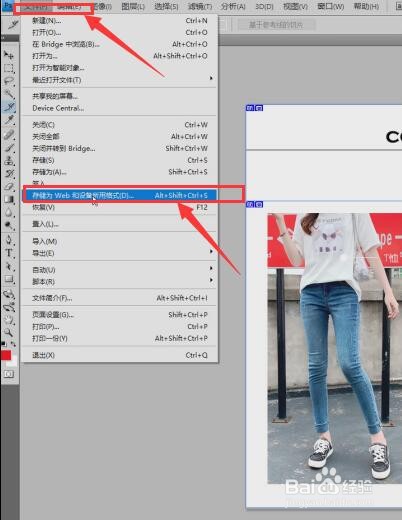The height and width of the screenshot is (520, 402).
Task: Choose 存储为(A)... menu entry
Action: click(119, 172)
